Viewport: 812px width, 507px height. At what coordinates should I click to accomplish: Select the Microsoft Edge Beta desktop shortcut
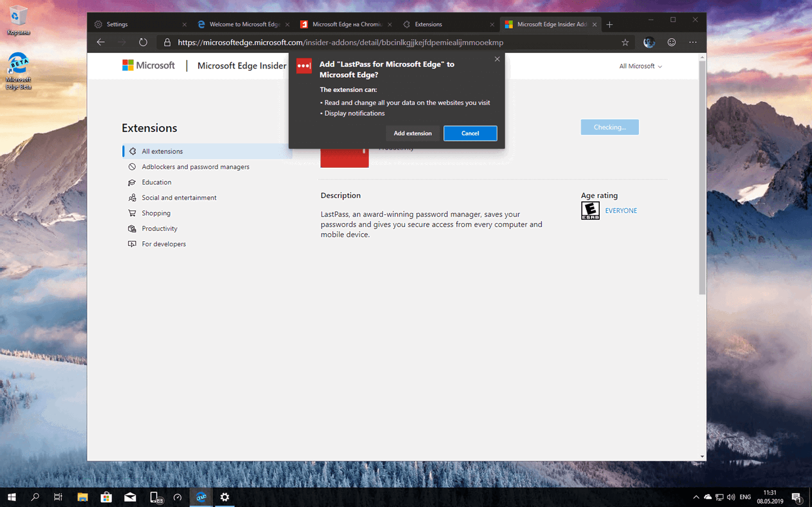click(x=18, y=71)
